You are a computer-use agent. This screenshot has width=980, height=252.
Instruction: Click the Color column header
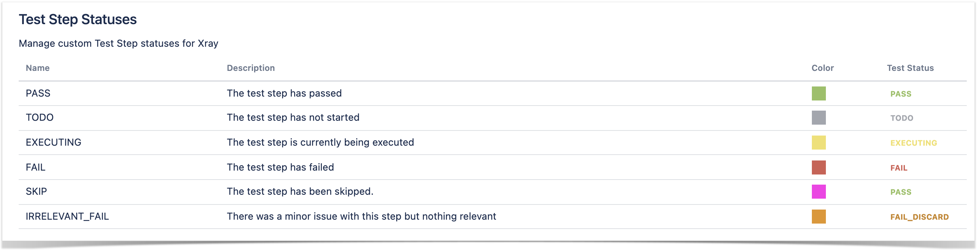822,68
